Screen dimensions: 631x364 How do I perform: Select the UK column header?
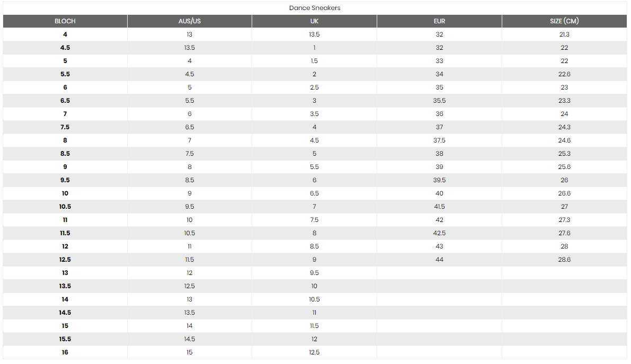click(x=314, y=21)
